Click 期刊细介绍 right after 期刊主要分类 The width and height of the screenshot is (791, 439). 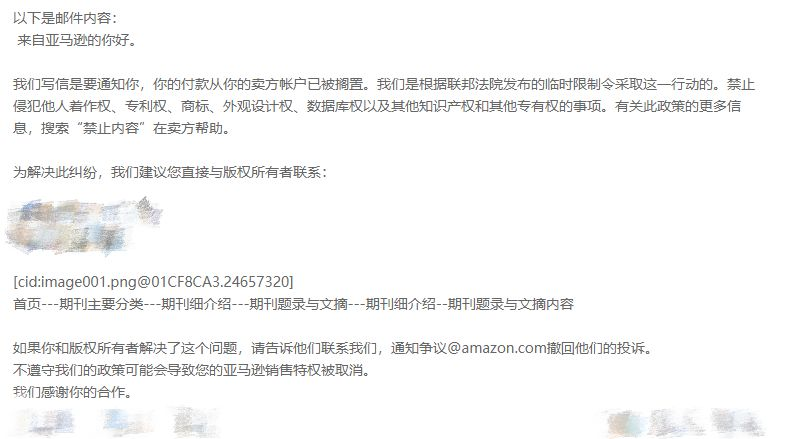pyautogui.click(x=196, y=304)
